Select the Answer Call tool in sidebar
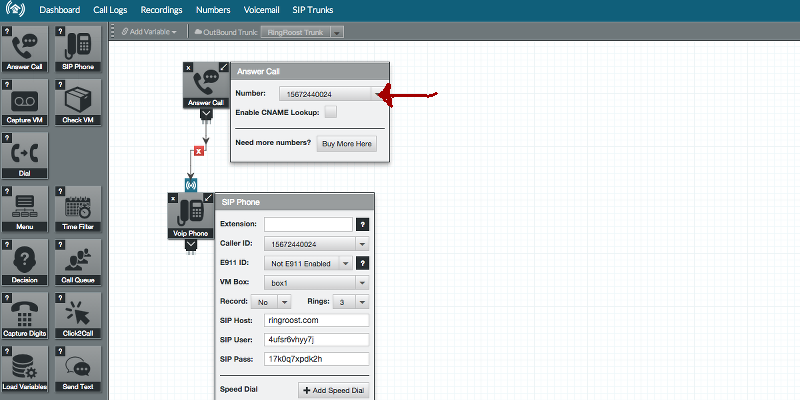This screenshot has width=800, height=400. [25, 49]
